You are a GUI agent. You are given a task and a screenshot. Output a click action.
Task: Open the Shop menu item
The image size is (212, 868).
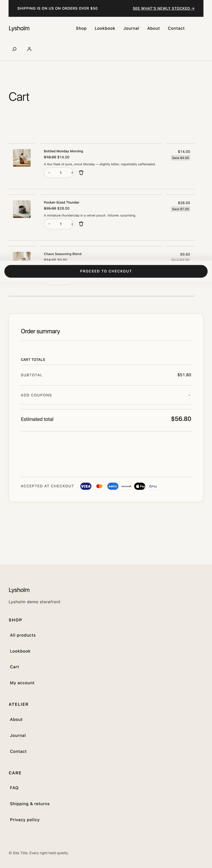[81, 28]
